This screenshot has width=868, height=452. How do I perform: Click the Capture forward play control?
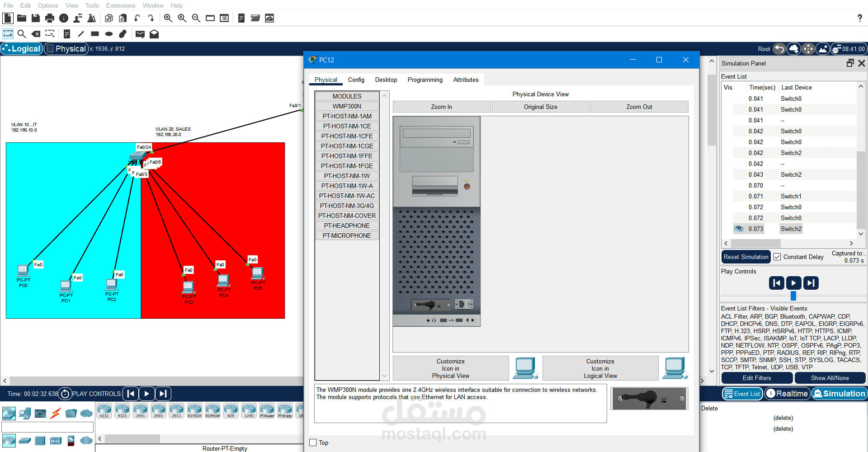[x=811, y=283]
